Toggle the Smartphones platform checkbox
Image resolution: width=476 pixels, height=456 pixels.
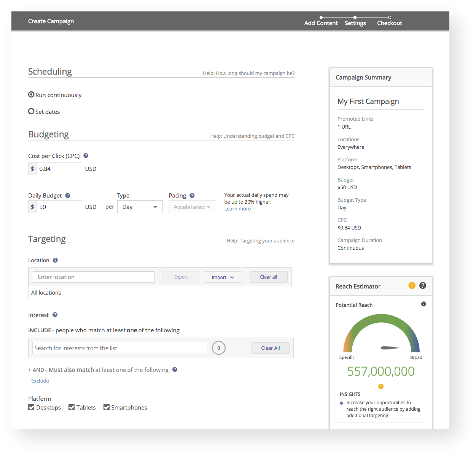click(x=107, y=408)
